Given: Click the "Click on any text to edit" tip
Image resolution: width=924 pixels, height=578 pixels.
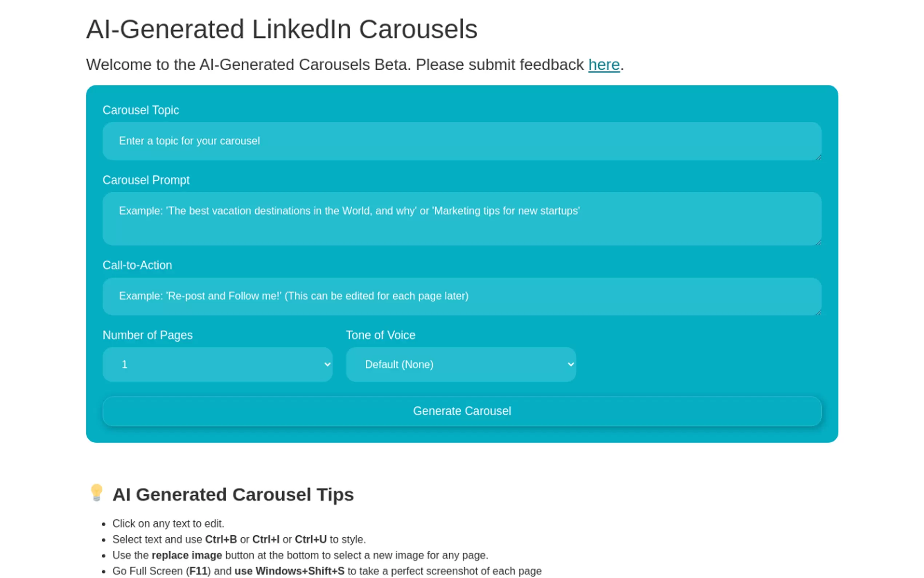Looking at the screenshot, I should click(x=168, y=523).
